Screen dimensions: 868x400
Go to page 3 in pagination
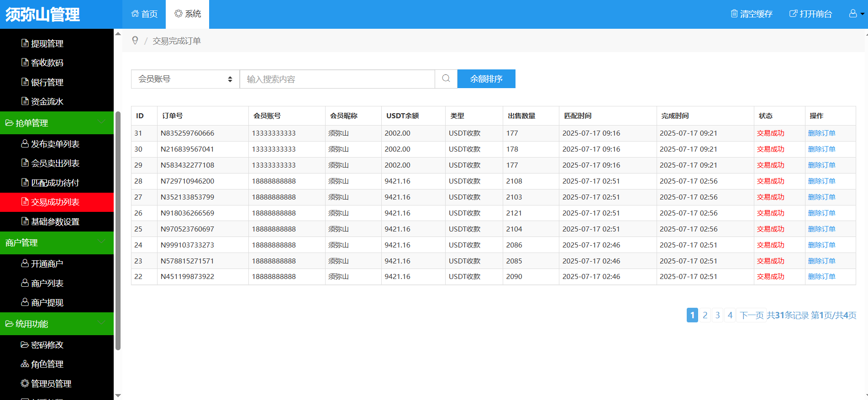tap(717, 315)
